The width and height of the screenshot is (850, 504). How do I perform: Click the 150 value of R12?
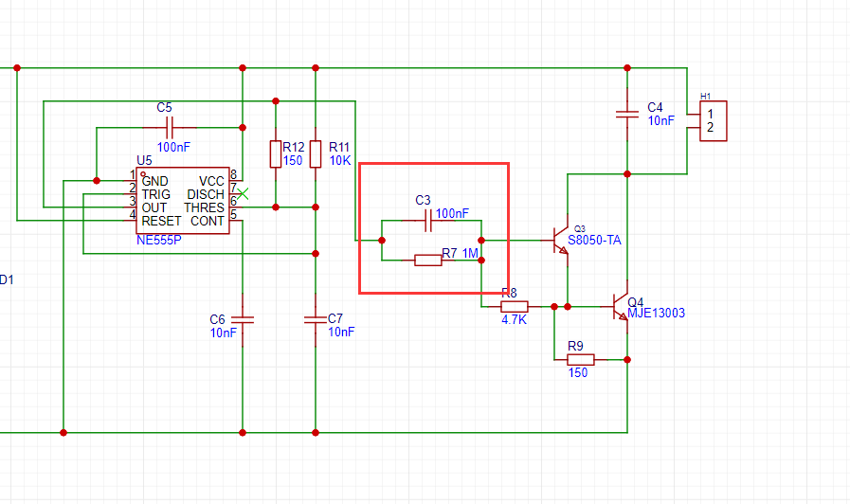click(293, 160)
